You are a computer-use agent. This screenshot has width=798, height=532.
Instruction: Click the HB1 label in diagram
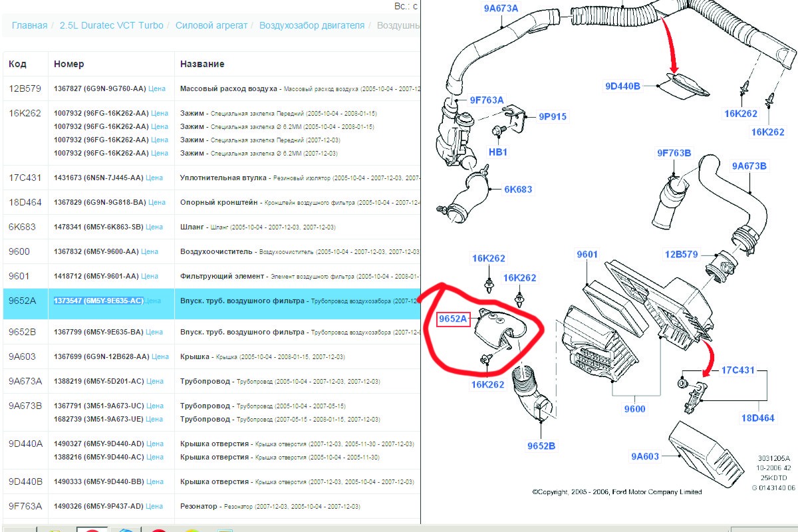pyautogui.click(x=498, y=152)
